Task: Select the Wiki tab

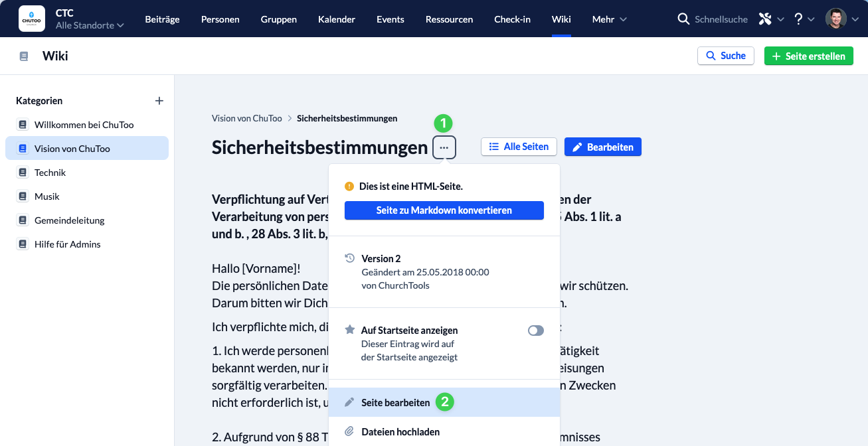Action: [x=561, y=19]
